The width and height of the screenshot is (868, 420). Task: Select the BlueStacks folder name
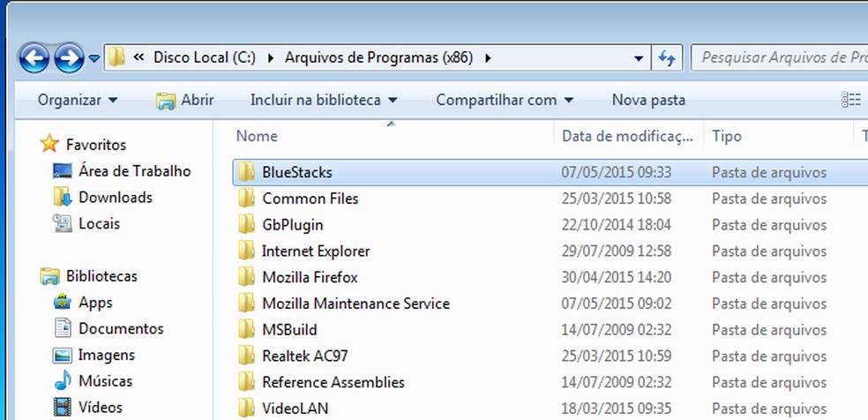tap(297, 172)
